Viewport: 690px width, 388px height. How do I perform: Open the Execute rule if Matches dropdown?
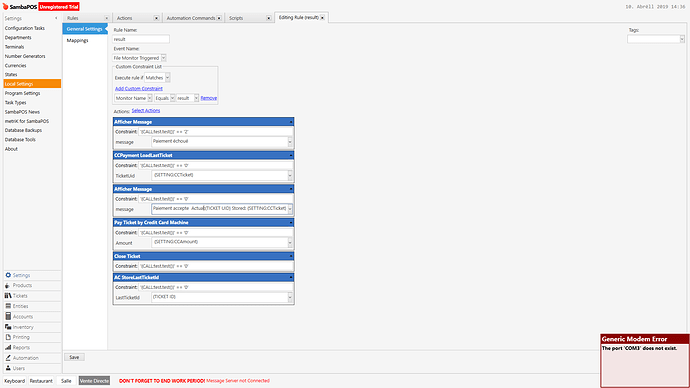168,77
